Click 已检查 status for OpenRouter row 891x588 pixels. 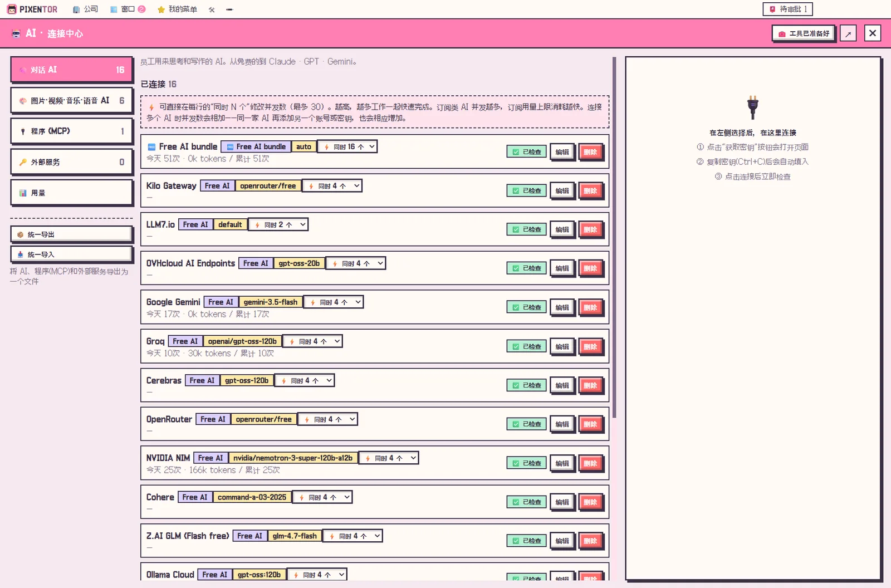point(526,424)
